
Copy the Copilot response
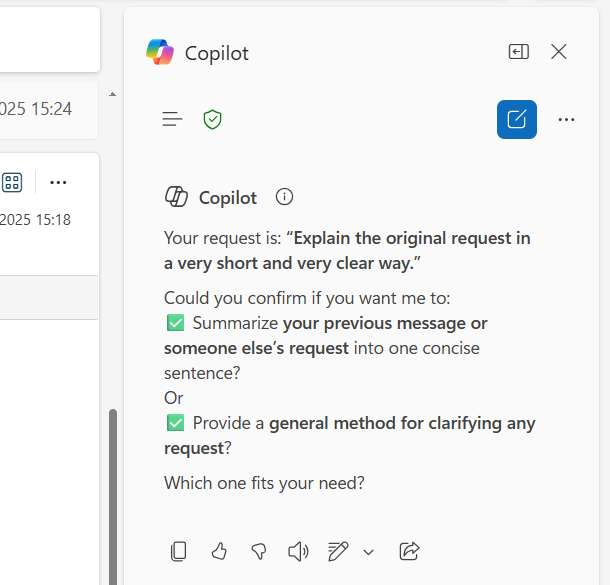tap(179, 552)
